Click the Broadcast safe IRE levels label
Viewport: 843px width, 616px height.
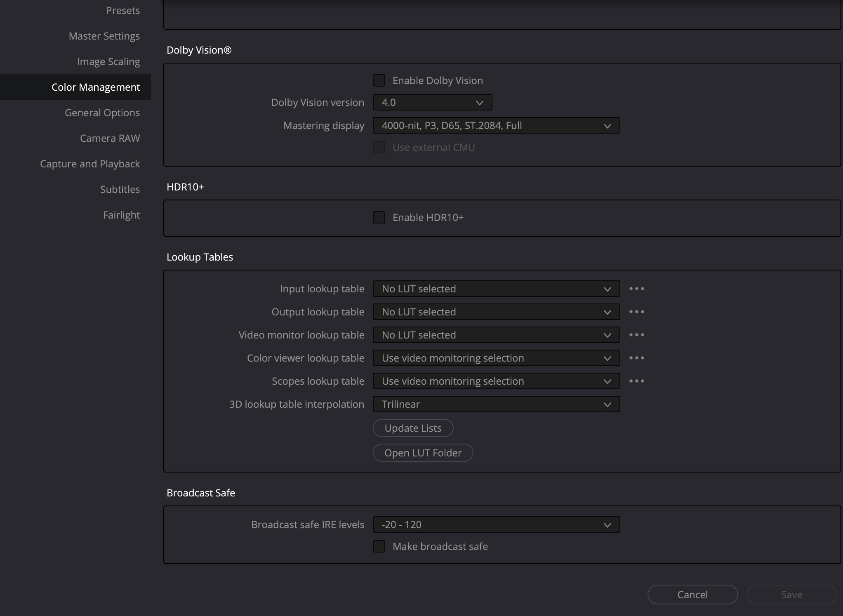tap(308, 524)
